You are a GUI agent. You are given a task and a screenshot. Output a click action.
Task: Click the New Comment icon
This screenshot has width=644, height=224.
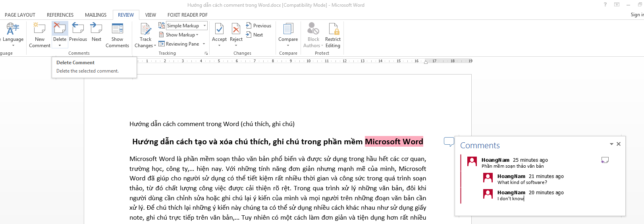coord(40,29)
